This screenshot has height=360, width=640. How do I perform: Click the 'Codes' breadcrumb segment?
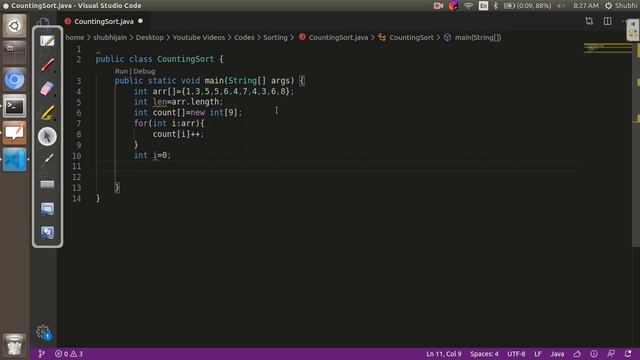tap(244, 38)
